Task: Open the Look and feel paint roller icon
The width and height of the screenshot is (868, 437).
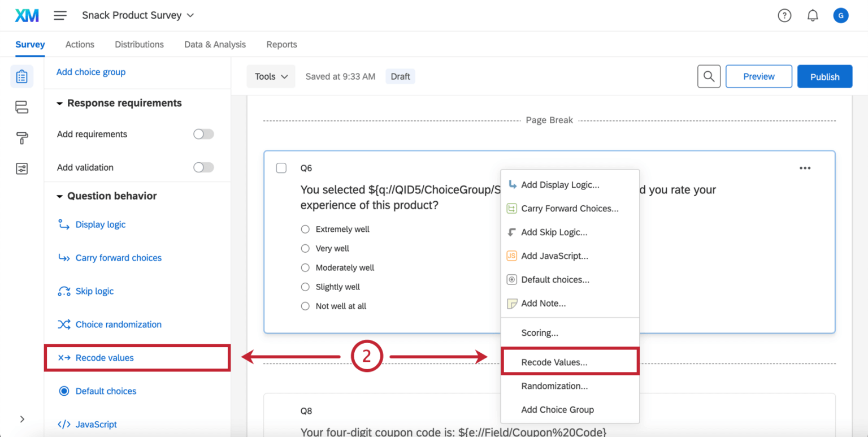Action: (x=21, y=138)
